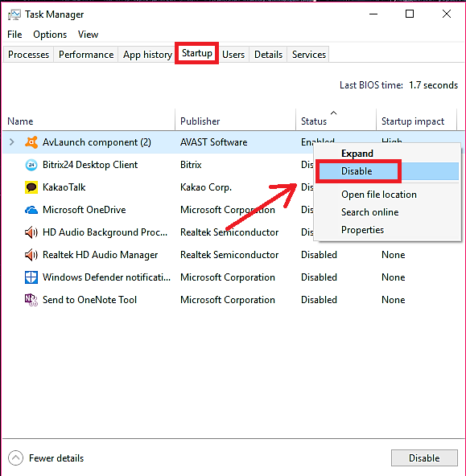Collapse view with Fewer details arrow icon
Image resolution: width=466 pixels, height=476 pixels.
tap(15, 458)
